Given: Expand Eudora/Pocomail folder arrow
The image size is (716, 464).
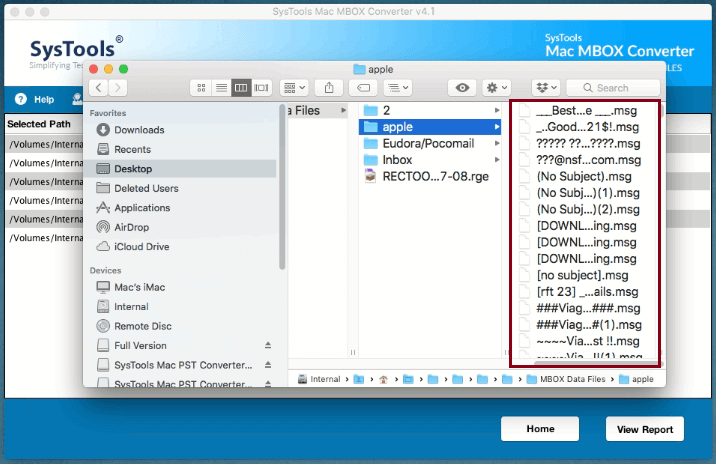Looking at the screenshot, I should (497, 143).
